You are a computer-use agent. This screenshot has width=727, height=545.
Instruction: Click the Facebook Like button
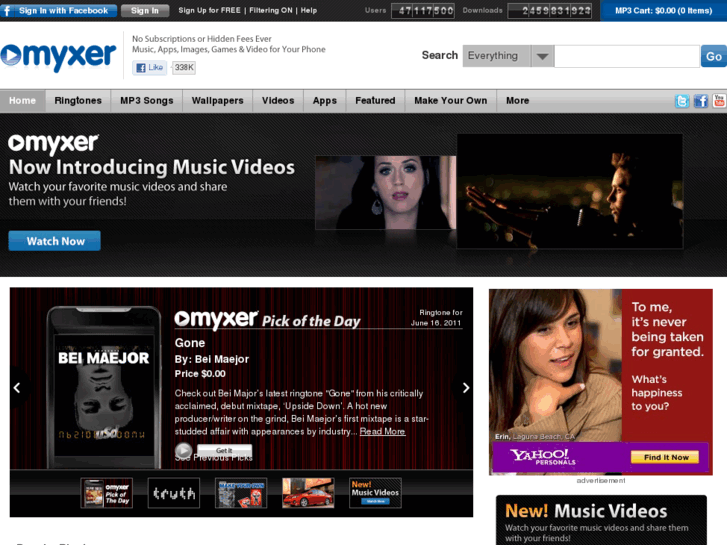tap(149, 68)
